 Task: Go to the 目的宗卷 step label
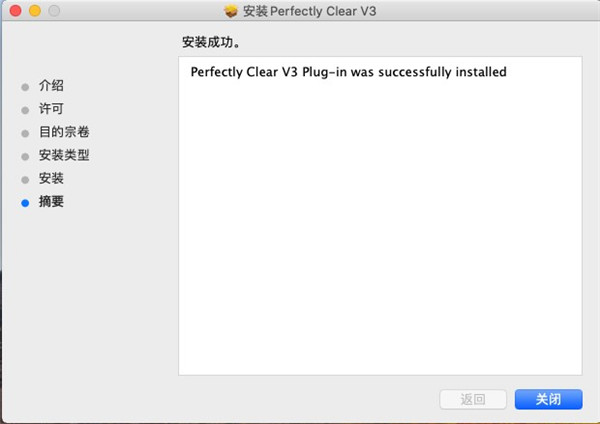pos(63,132)
